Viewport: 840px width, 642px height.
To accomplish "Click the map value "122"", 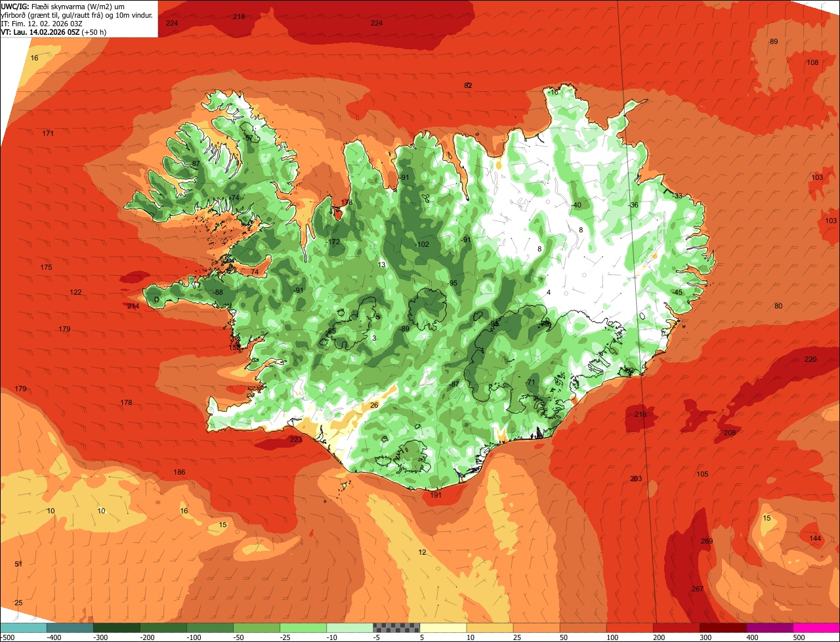I will (x=76, y=292).
